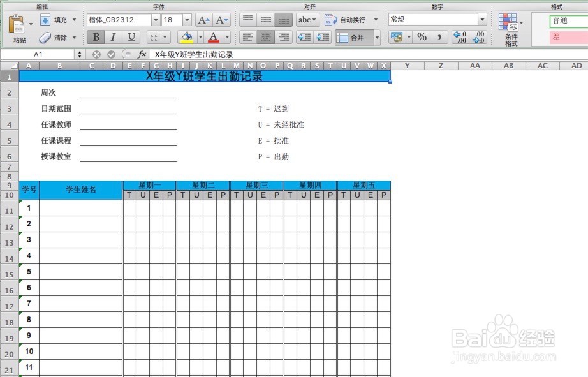Apply currency format with the coins icon
The image size is (588, 377).
coord(397,37)
